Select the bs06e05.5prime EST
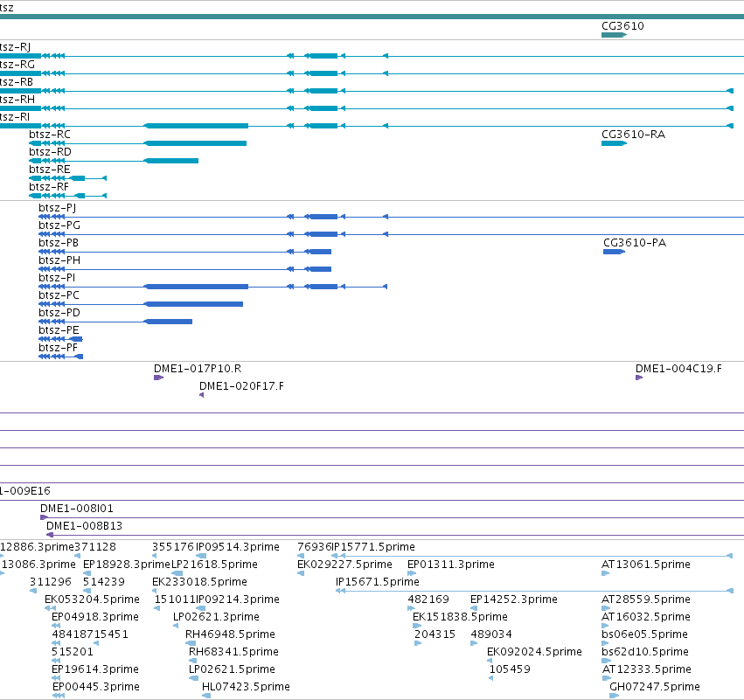744x700 pixels. (x=645, y=635)
